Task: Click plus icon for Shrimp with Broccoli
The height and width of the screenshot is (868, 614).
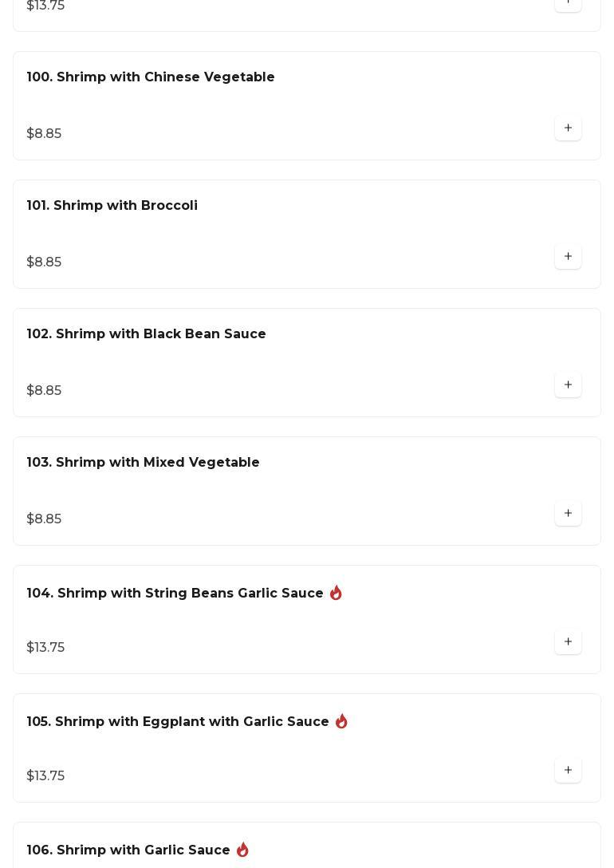Action: tap(568, 257)
